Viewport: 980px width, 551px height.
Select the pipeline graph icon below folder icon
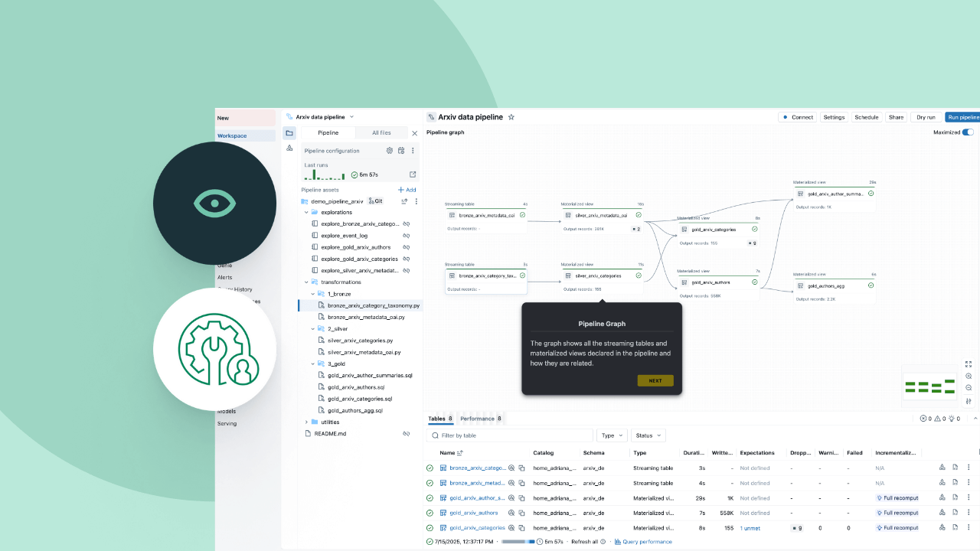[x=289, y=148]
